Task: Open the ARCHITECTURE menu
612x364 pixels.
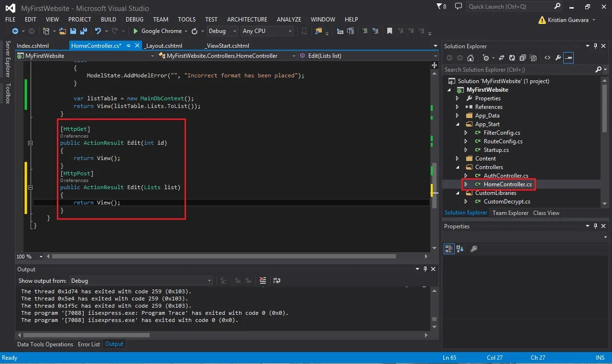Action: [247, 20]
